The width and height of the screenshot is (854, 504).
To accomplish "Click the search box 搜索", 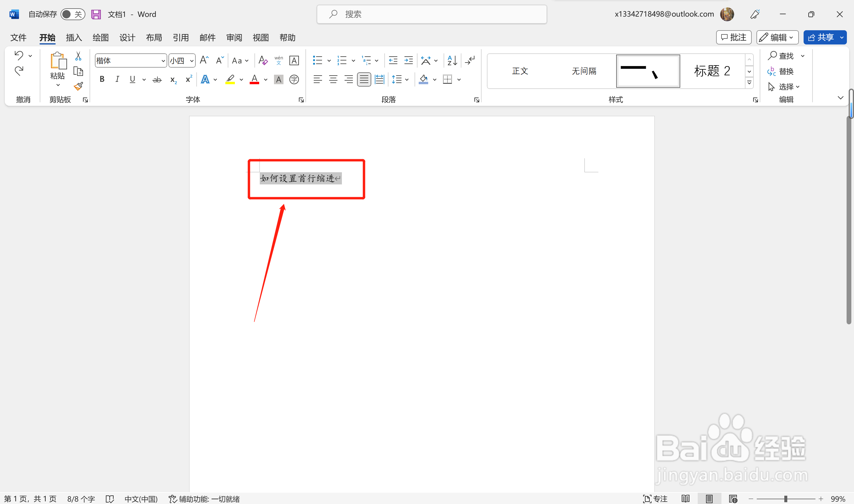I will [x=432, y=14].
